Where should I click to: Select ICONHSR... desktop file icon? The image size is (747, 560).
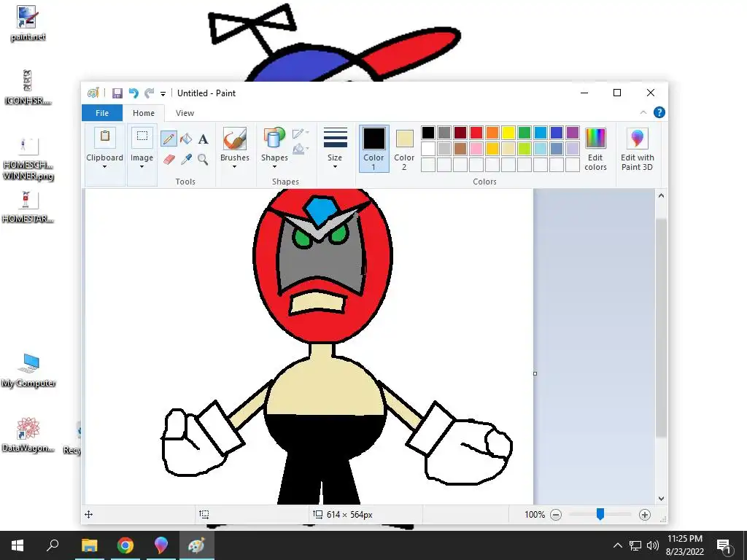point(27,87)
